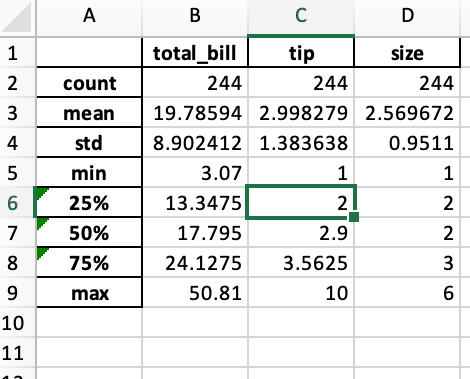
Task: Select row 3 header
Action: tap(17, 113)
